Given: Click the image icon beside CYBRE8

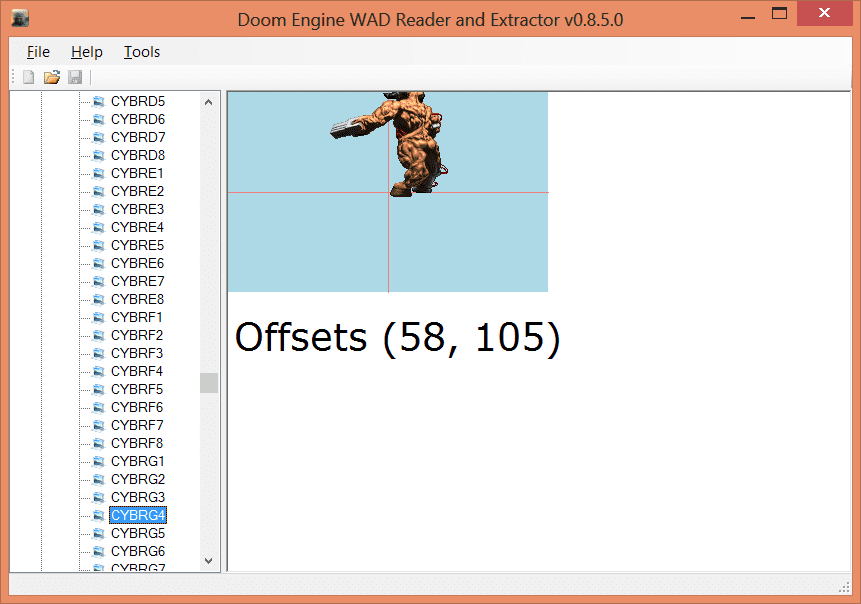Looking at the screenshot, I should (x=99, y=299).
